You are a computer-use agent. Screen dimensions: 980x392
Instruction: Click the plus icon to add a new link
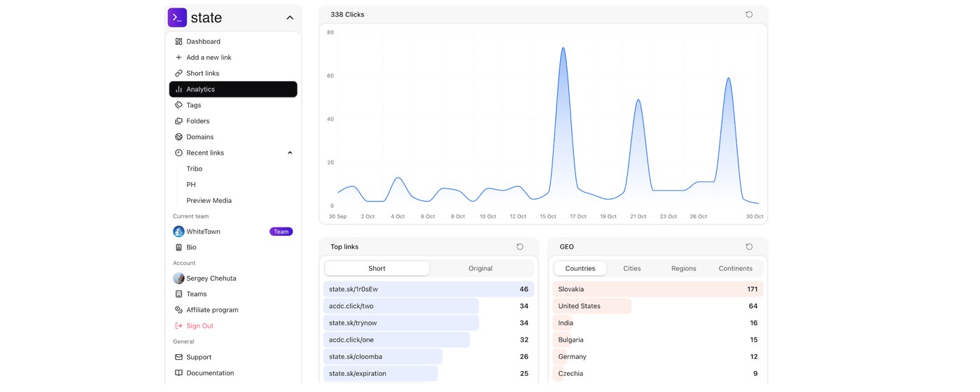[x=178, y=57]
